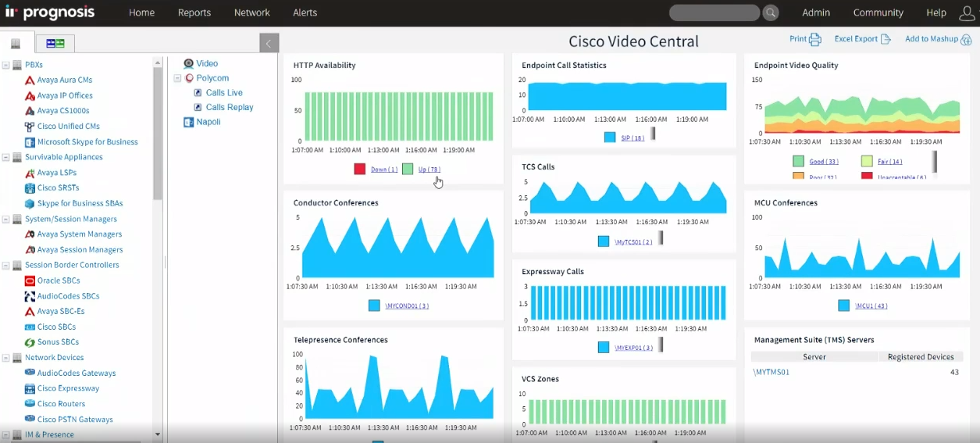Screen dimensions: 980x443
Task: Click the search magnifier icon
Action: pos(771,13)
